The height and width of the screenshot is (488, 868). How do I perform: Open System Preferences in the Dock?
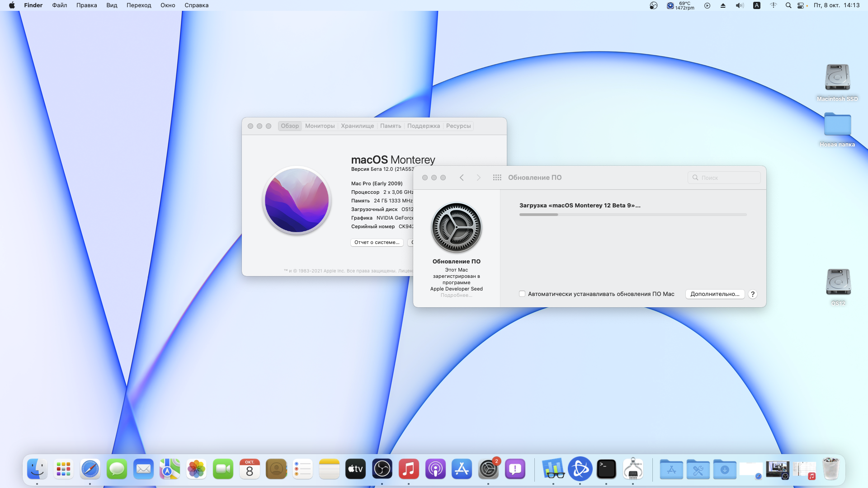(488, 469)
